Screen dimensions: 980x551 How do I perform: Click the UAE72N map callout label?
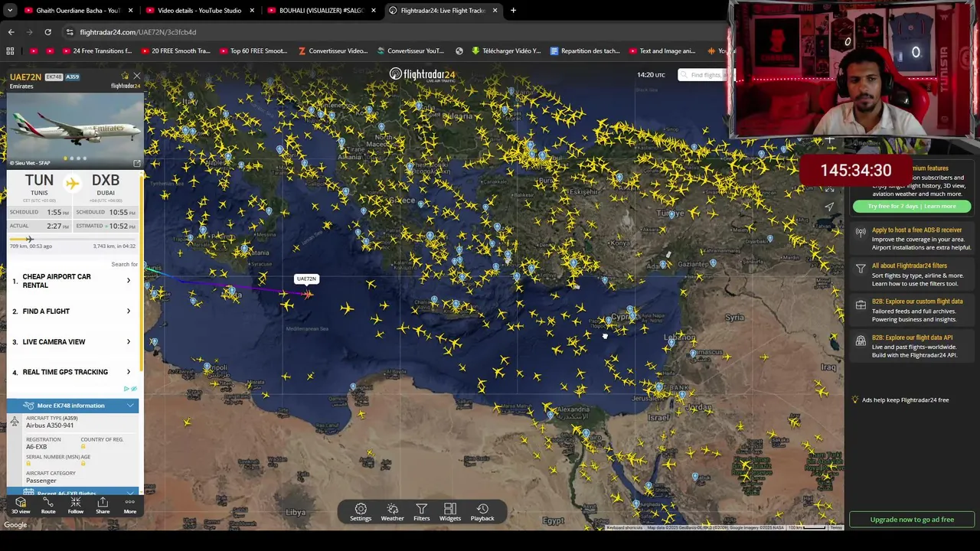(x=306, y=279)
